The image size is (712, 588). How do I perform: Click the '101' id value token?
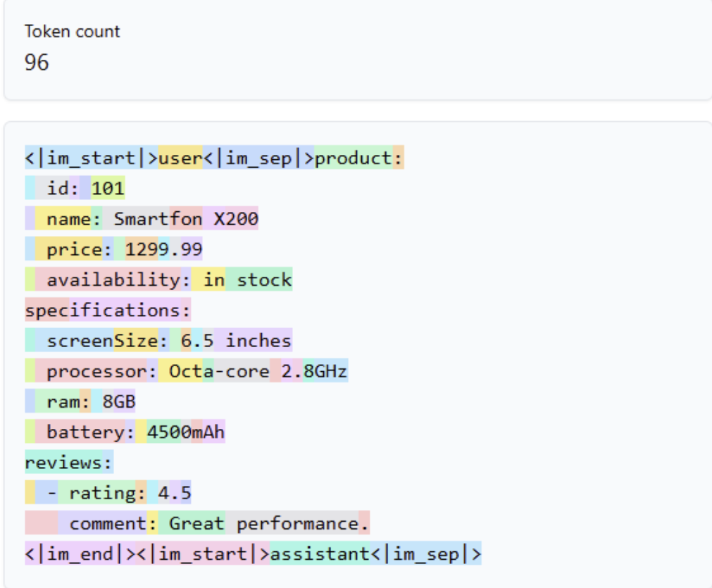point(108,188)
